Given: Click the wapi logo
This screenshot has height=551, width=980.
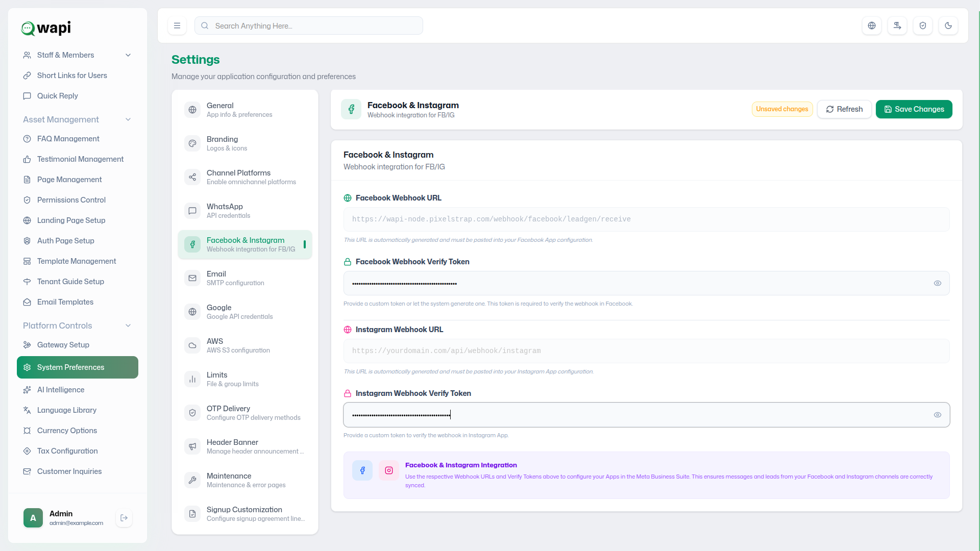Looking at the screenshot, I should (x=46, y=28).
